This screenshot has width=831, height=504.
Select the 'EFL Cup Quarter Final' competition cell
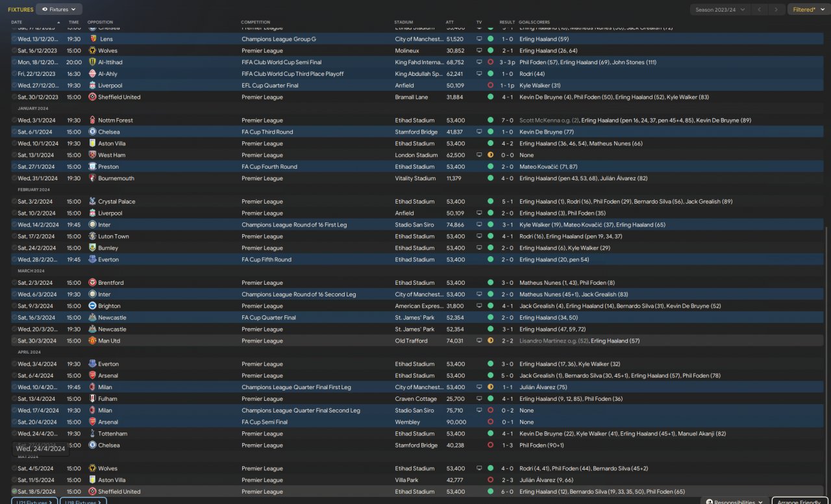click(270, 86)
